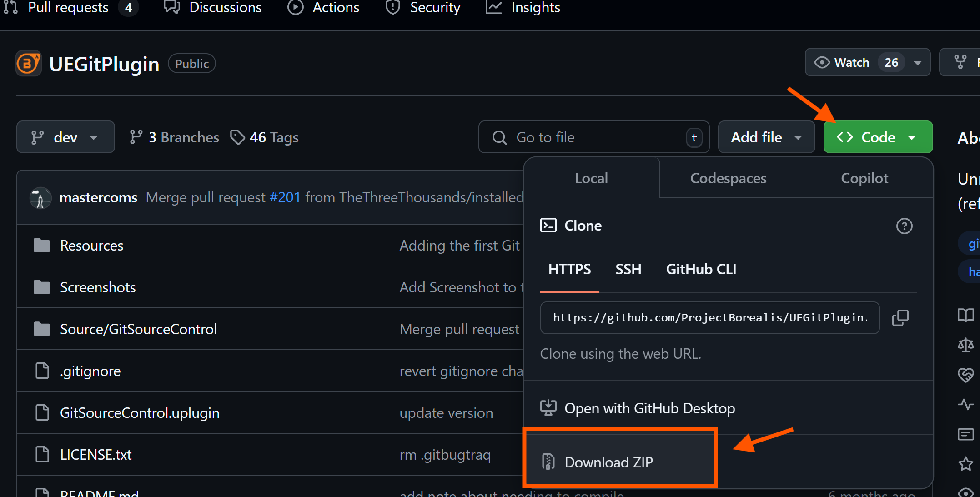The image size is (980, 497).
Task: Switch to the Copilot tab
Action: pos(864,178)
